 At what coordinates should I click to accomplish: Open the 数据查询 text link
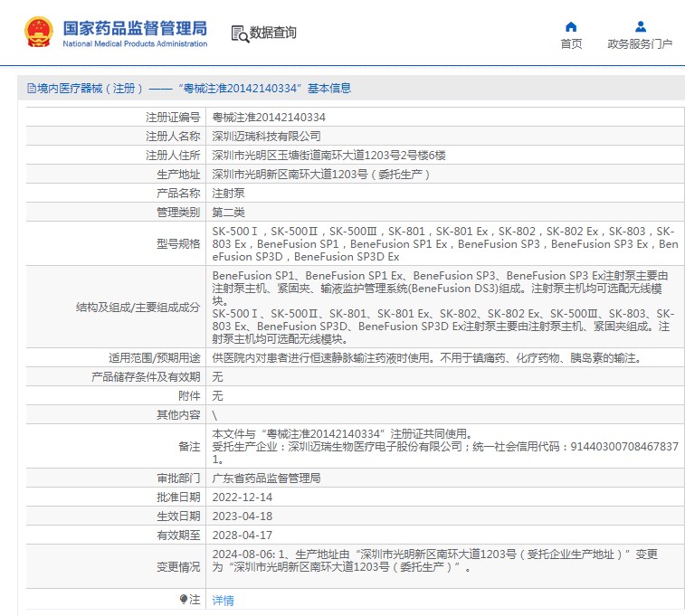(273, 33)
